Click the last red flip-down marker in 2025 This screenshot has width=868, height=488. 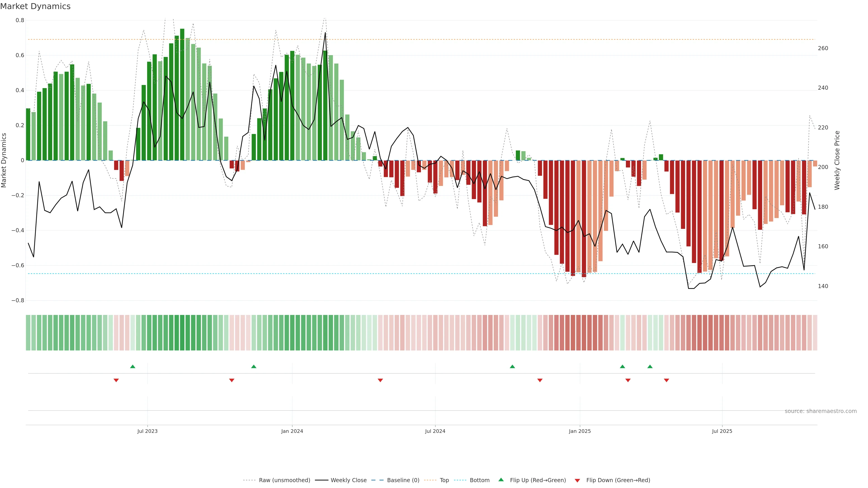pyautogui.click(x=666, y=380)
